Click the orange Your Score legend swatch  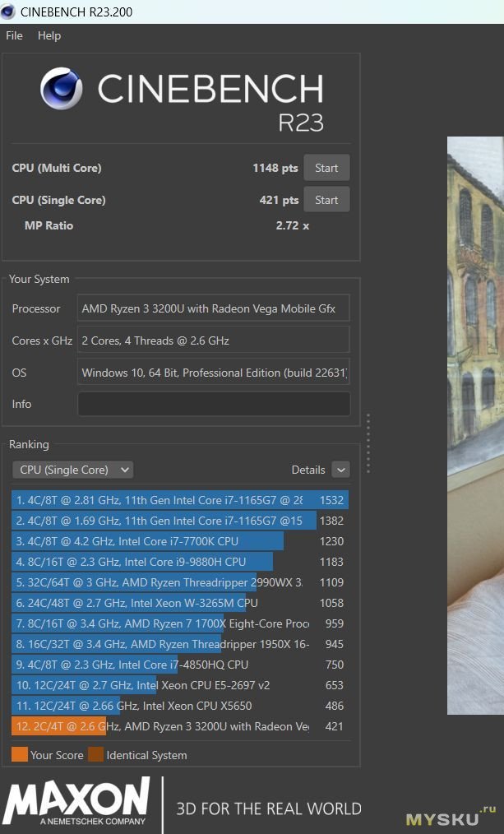pos(20,755)
